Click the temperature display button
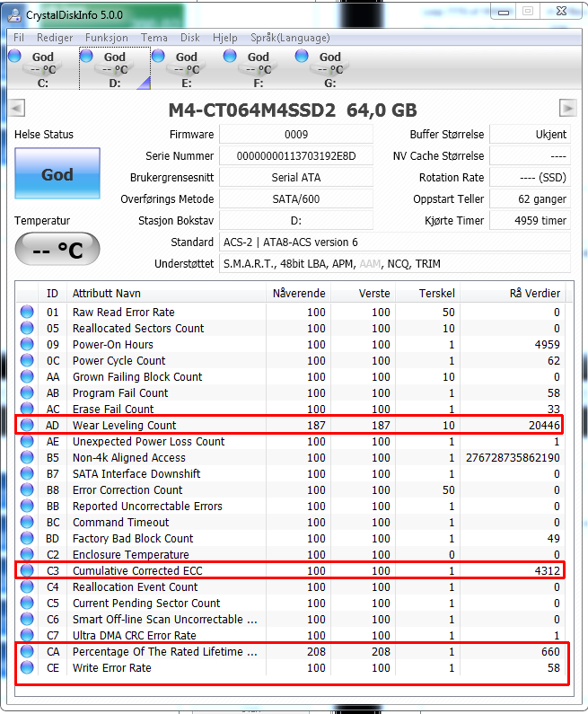The width and height of the screenshot is (588, 714). pyautogui.click(x=57, y=249)
